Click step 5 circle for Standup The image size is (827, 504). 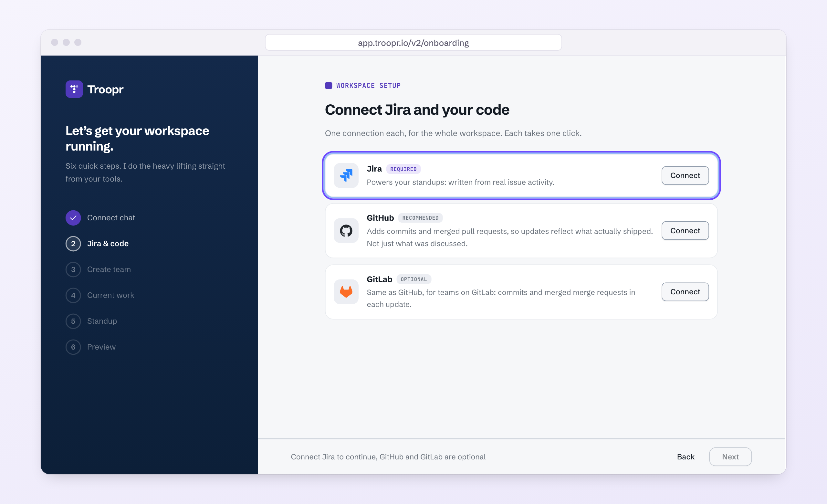[x=73, y=321]
